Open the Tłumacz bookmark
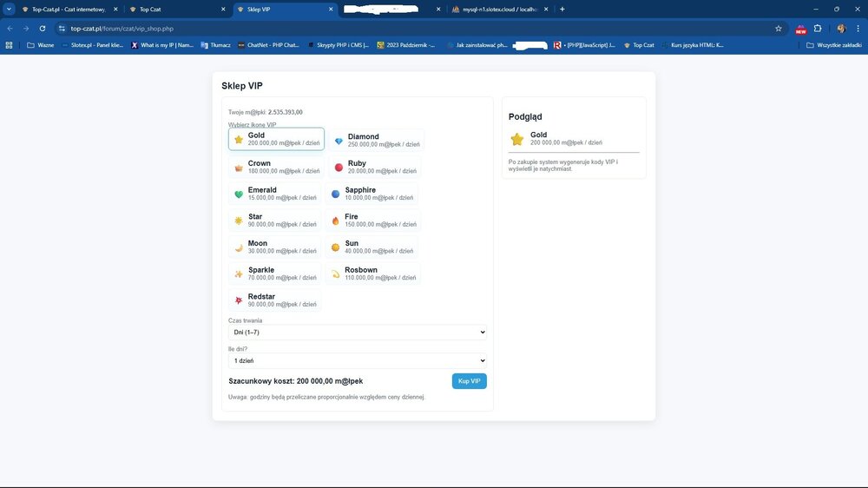The width and height of the screenshot is (868, 488). (x=215, y=45)
